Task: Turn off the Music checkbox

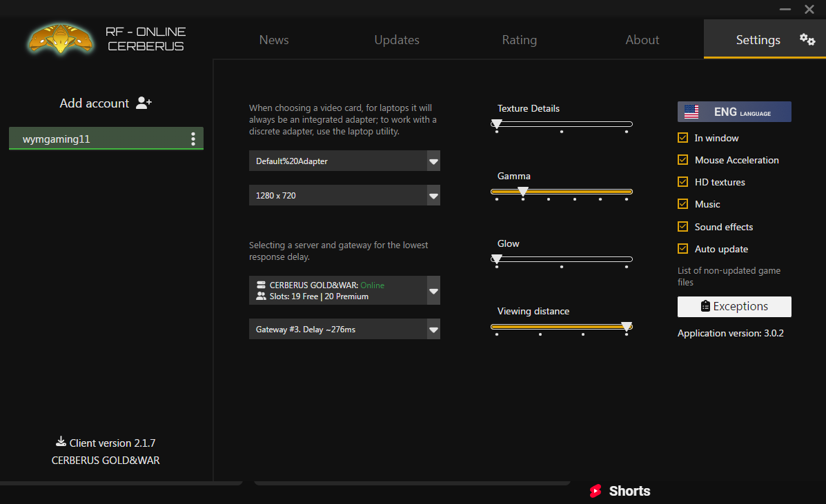Action: click(683, 204)
